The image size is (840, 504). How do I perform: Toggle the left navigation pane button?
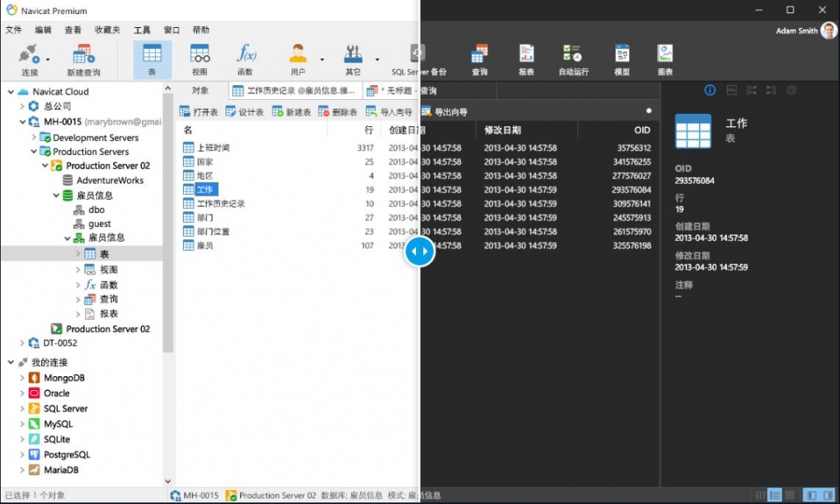point(811,495)
